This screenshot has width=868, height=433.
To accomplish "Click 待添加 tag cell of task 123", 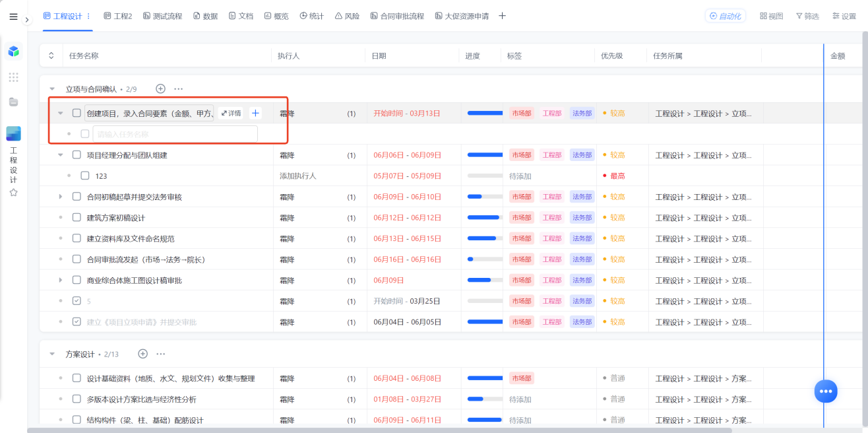I will (x=520, y=176).
